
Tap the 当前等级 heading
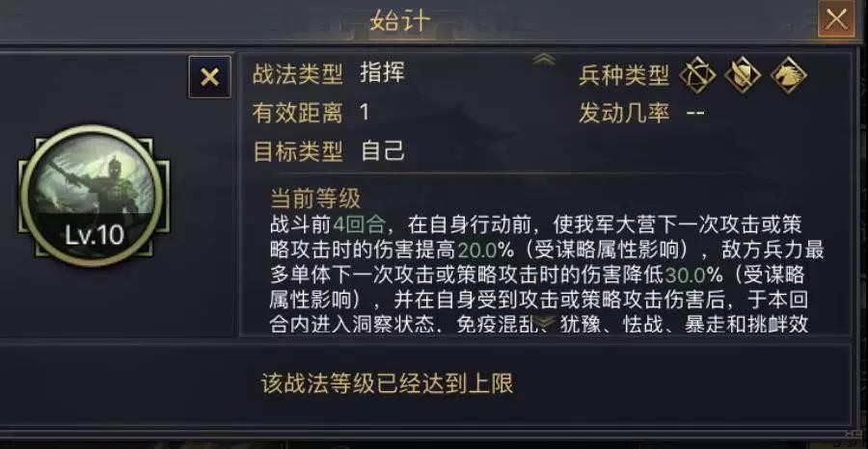pyautogui.click(x=314, y=198)
